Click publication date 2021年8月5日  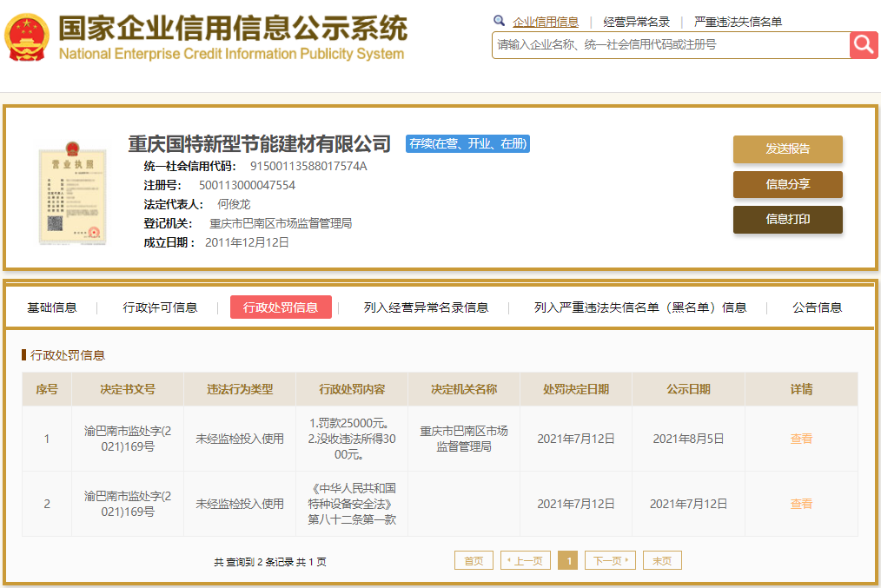click(688, 439)
